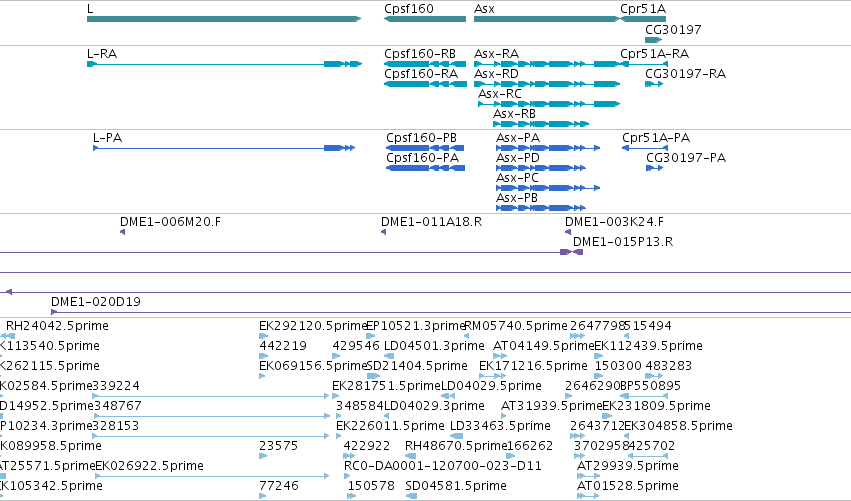Image resolution: width=851 pixels, height=501 pixels.
Task: Click the 425702 feature label
Action: (x=652, y=446)
